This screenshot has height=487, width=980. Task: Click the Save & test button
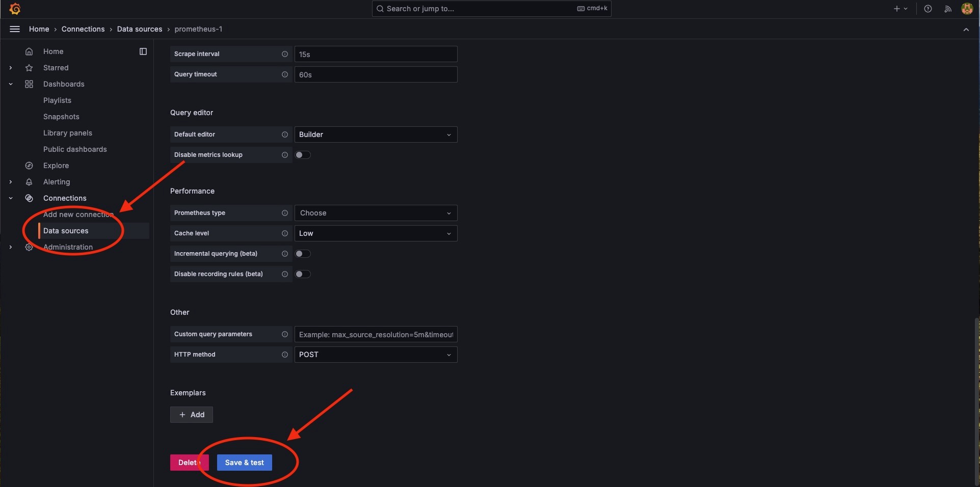coord(245,463)
